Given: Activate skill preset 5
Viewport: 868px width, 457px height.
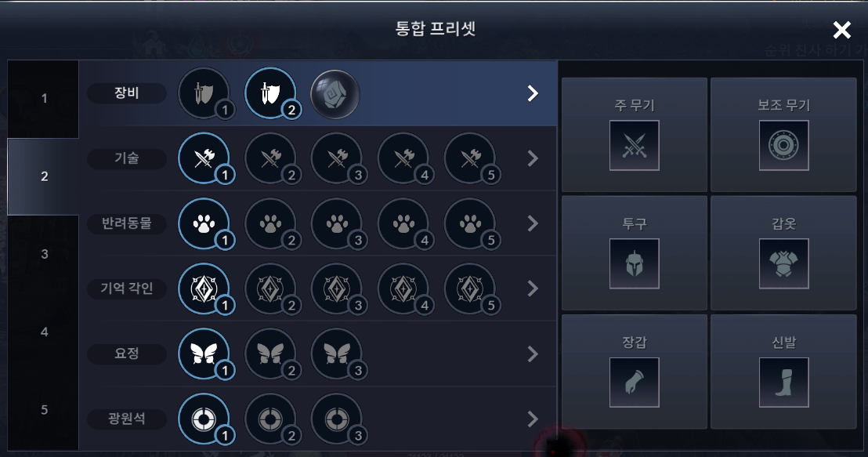Looking at the screenshot, I should pyautogui.click(x=470, y=158).
